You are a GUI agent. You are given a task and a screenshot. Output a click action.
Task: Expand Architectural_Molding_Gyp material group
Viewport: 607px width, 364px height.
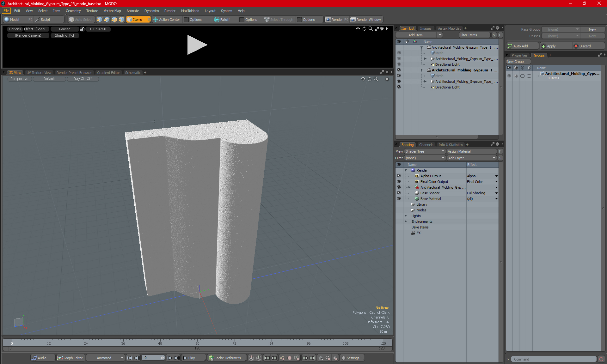[x=409, y=187]
